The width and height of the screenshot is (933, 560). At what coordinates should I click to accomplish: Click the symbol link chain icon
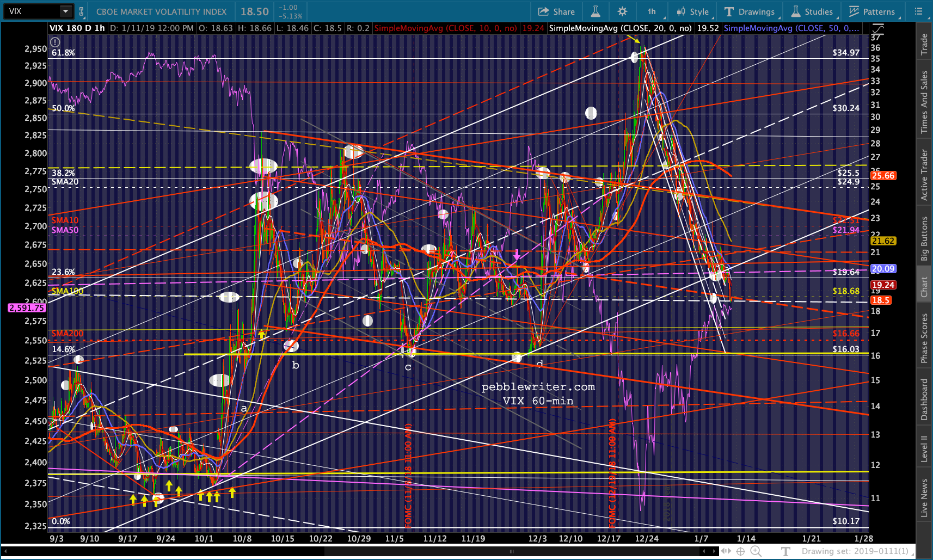(82, 11)
